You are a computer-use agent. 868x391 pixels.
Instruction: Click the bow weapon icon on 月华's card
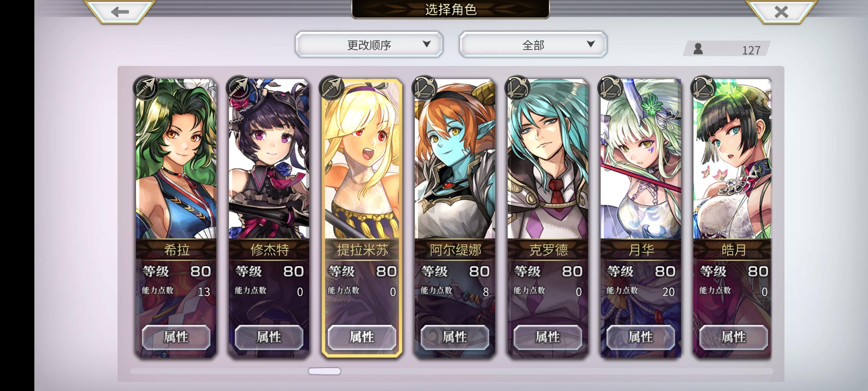click(610, 88)
